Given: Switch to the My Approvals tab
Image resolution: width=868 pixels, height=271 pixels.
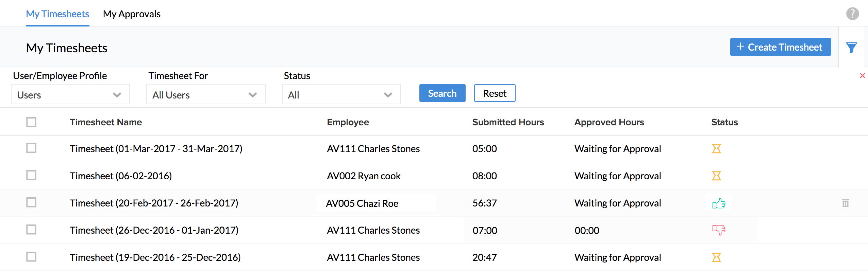Looking at the screenshot, I should [x=132, y=14].
